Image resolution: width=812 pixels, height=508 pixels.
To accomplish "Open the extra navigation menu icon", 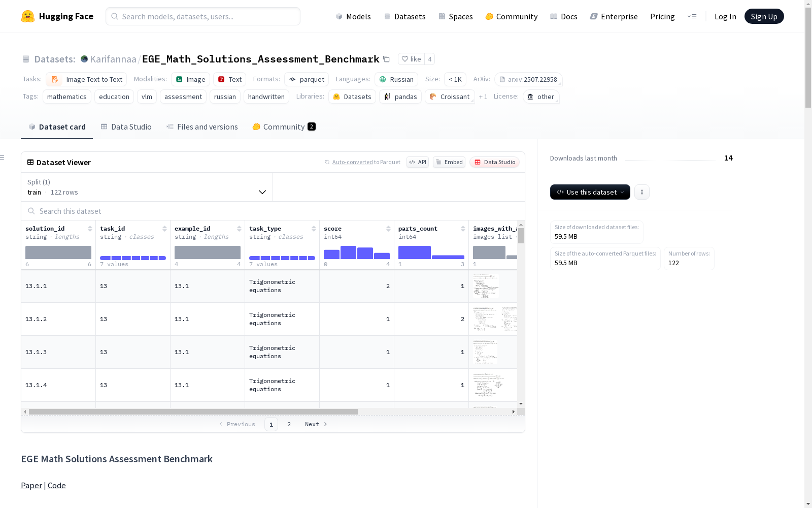I will pos(692,16).
